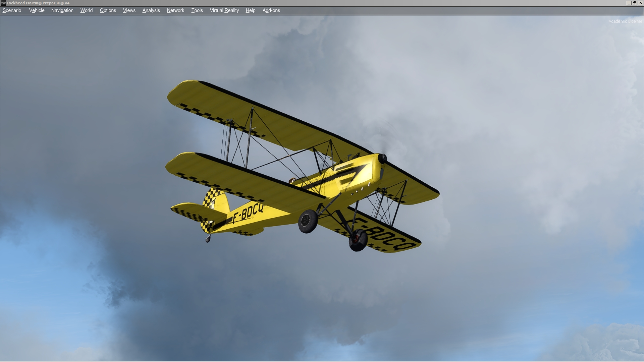
Task: Open the Add-ons menu
Action: click(271, 10)
